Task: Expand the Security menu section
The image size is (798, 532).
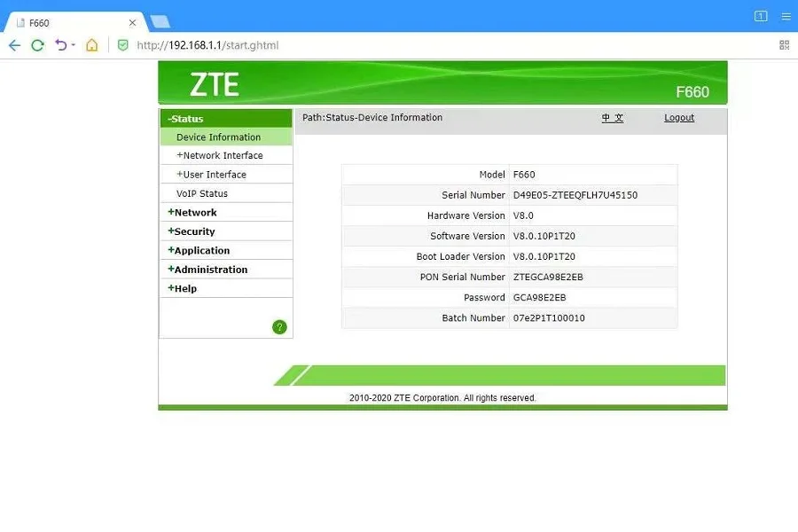Action: tap(193, 231)
